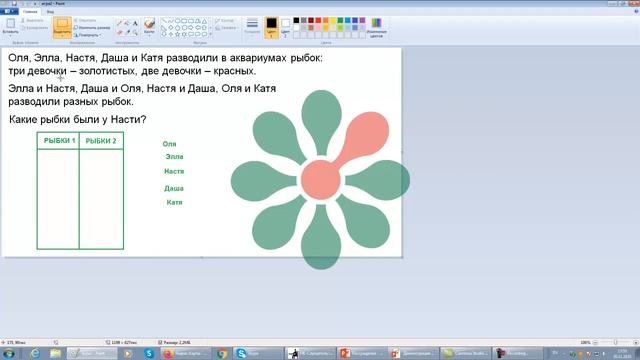Pick the pink palette swatch
This screenshot has height=360, width=640.
[318, 28]
